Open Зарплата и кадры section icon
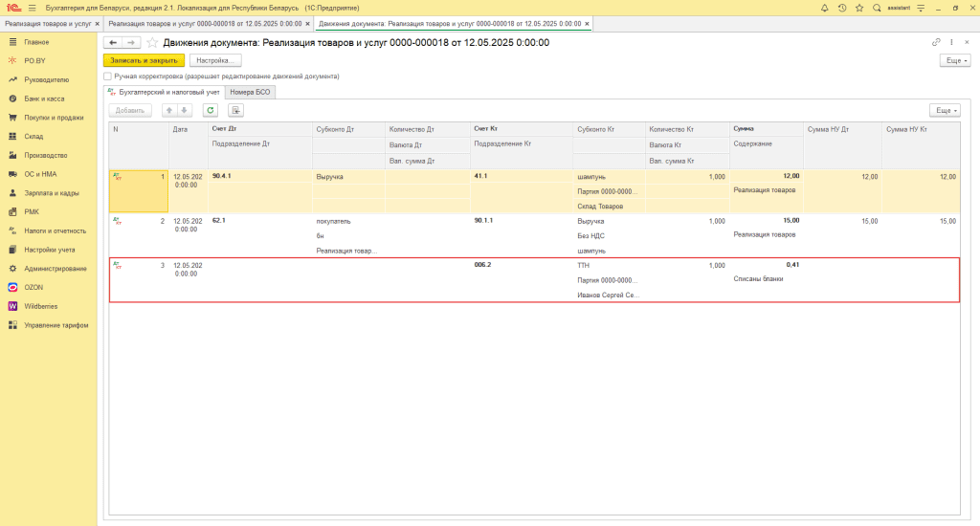 [12, 193]
